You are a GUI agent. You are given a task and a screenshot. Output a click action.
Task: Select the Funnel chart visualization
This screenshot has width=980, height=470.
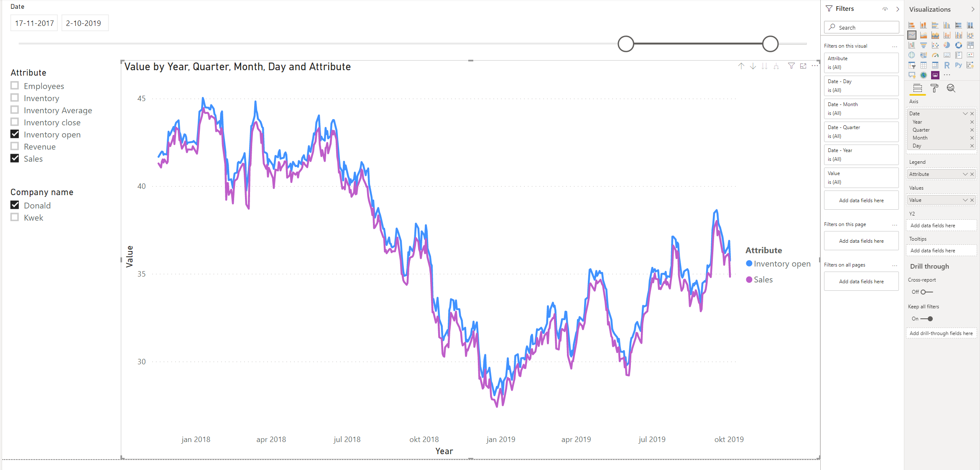click(924, 45)
